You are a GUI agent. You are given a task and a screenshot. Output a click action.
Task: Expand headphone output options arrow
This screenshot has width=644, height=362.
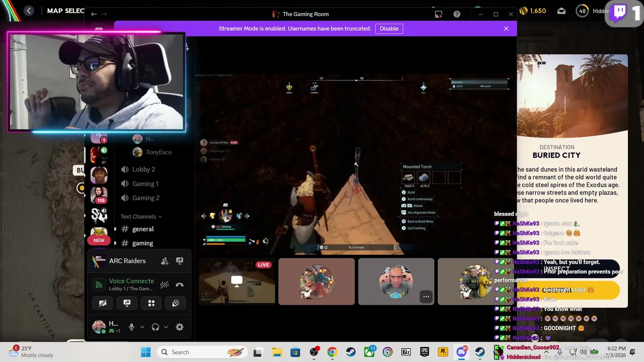click(x=166, y=327)
